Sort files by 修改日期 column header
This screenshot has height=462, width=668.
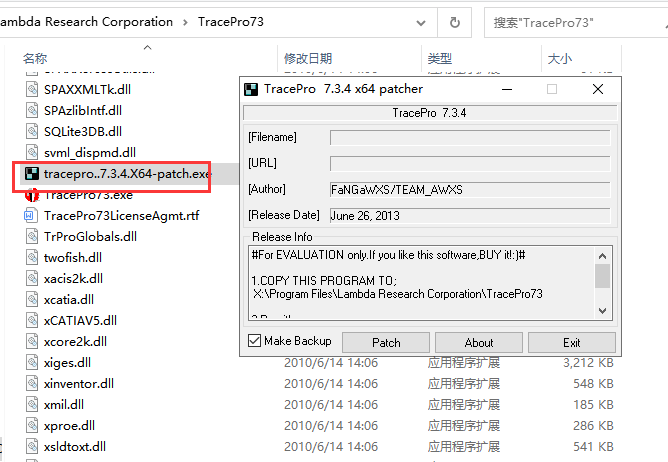click(x=307, y=59)
